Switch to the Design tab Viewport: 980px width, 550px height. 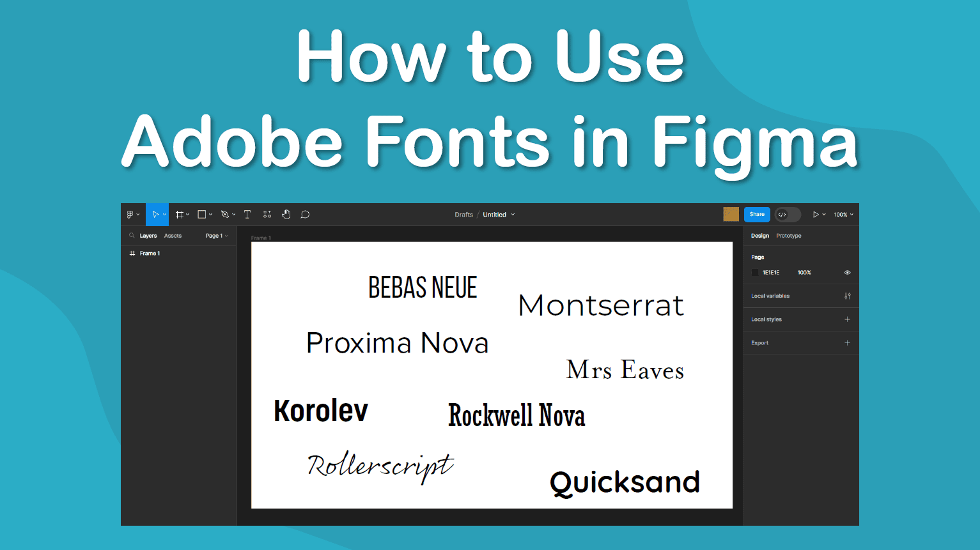click(760, 236)
